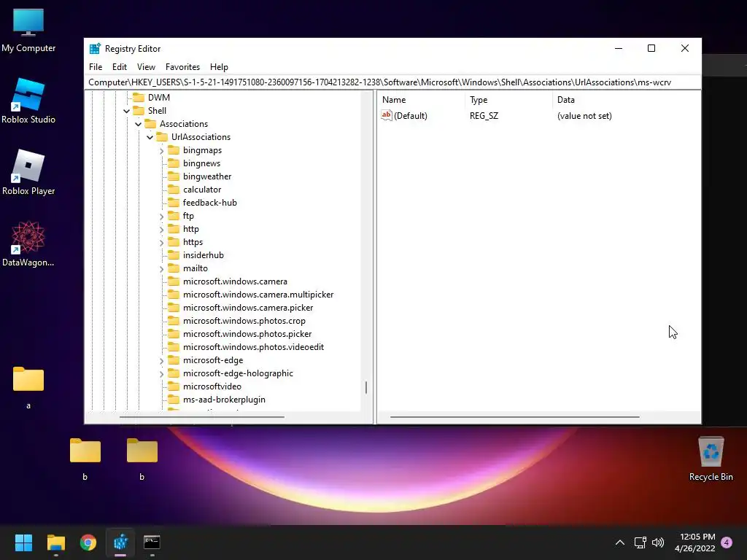Image resolution: width=747 pixels, height=560 pixels.
Task: Open File Explorer from the taskbar
Action: [x=55, y=542]
